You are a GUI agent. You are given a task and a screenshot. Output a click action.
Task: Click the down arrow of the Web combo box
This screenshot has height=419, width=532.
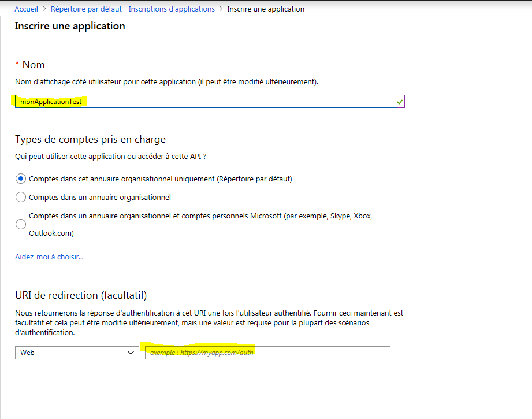coord(131,353)
